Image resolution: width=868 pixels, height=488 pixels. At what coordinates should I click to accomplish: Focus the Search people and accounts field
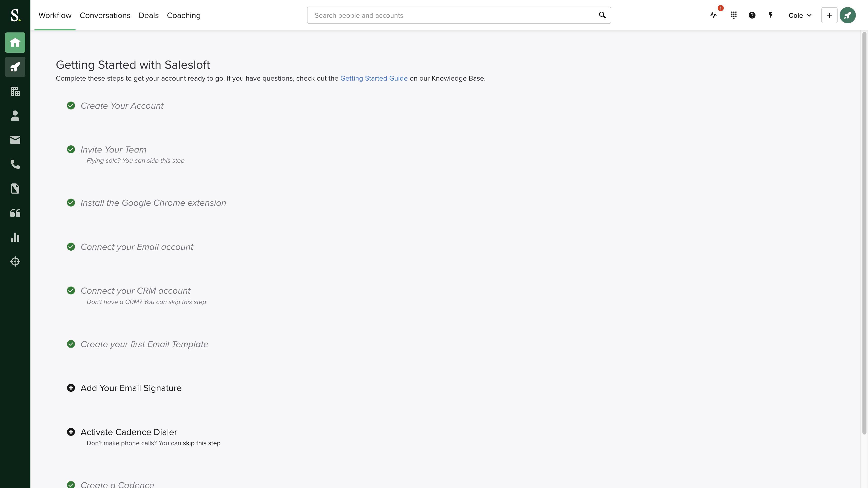(459, 15)
